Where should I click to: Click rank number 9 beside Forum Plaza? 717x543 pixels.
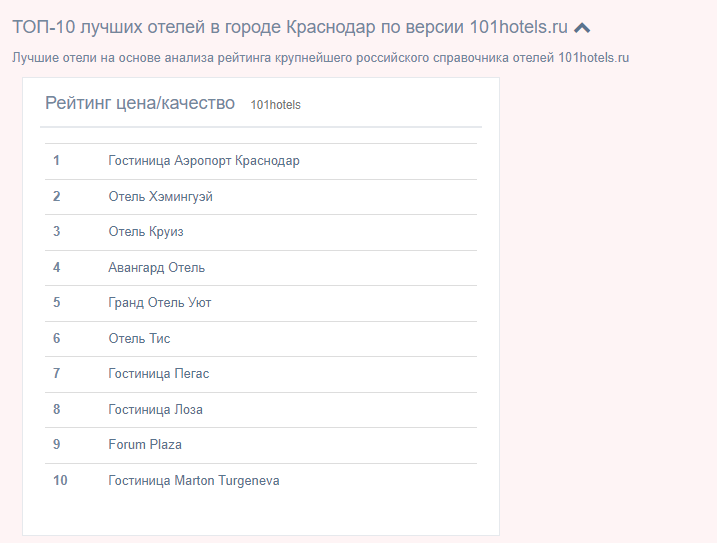pos(56,445)
